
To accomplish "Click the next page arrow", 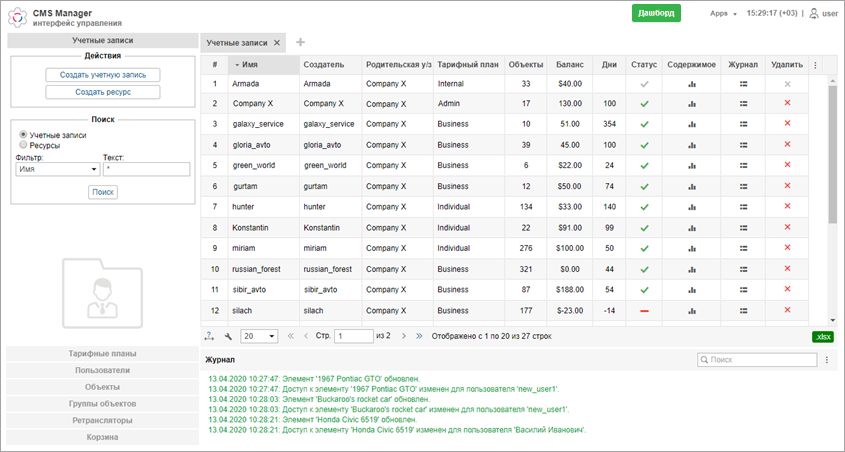I will click(404, 336).
